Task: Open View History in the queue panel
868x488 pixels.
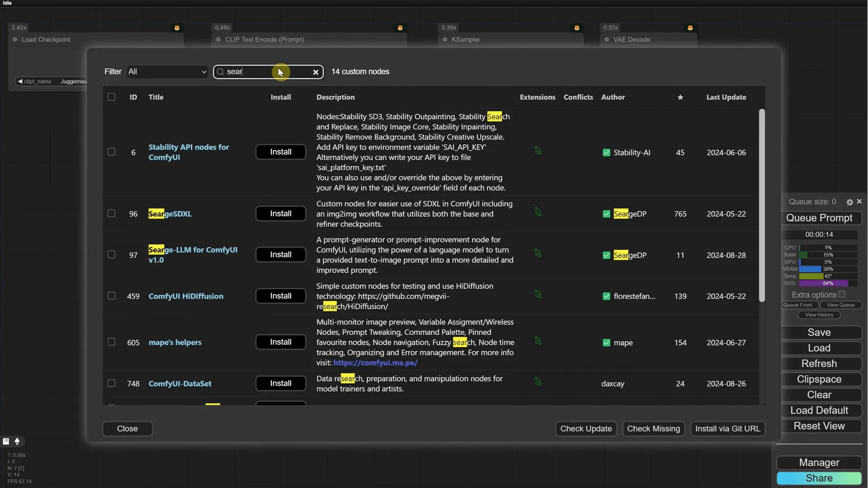Action: point(819,315)
